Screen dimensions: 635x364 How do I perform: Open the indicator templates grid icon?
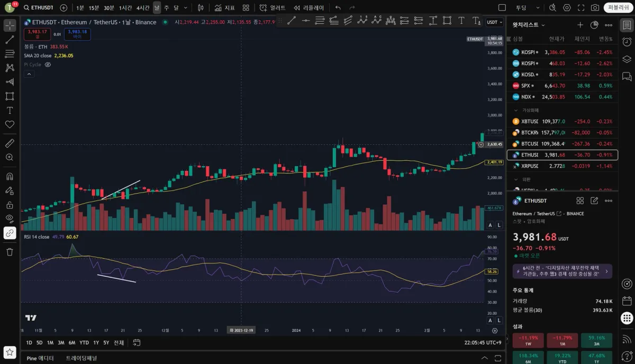pyautogui.click(x=246, y=8)
